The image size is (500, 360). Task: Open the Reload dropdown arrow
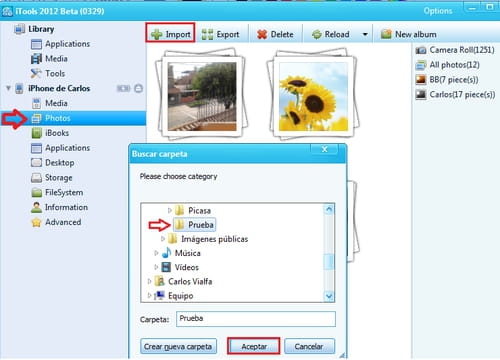[x=365, y=34]
